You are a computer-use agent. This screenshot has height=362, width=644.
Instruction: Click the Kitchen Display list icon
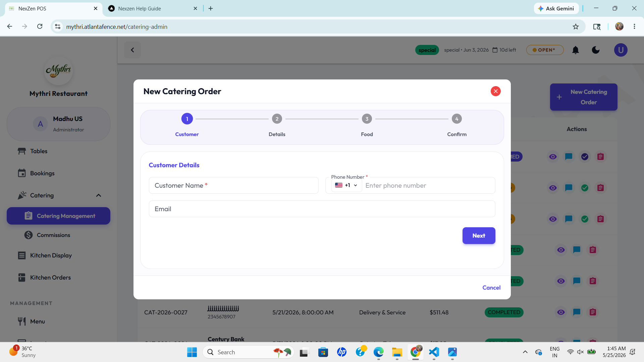pyautogui.click(x=22, y=255)
